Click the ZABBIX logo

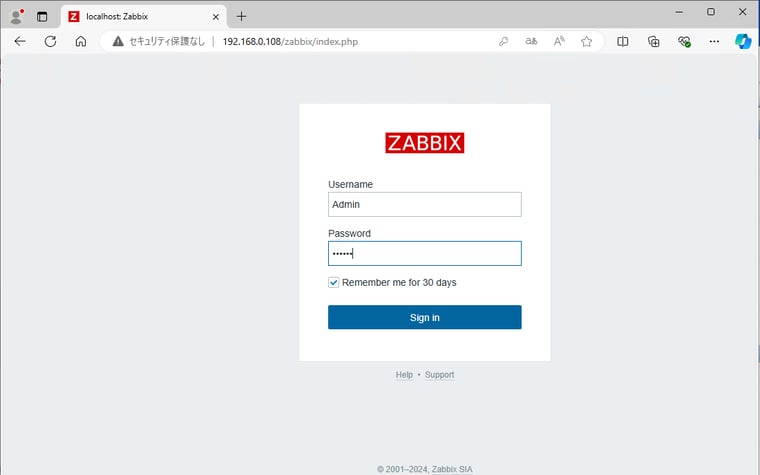tap(425, 143)
